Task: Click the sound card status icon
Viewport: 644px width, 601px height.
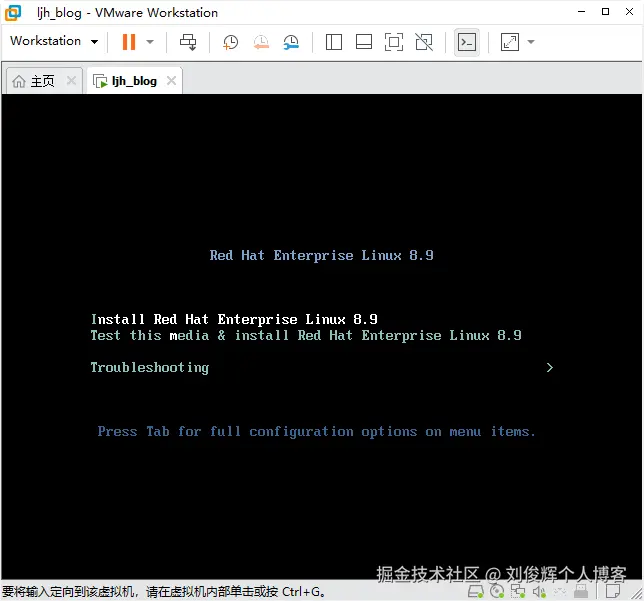Action: [x=539, y=592]
